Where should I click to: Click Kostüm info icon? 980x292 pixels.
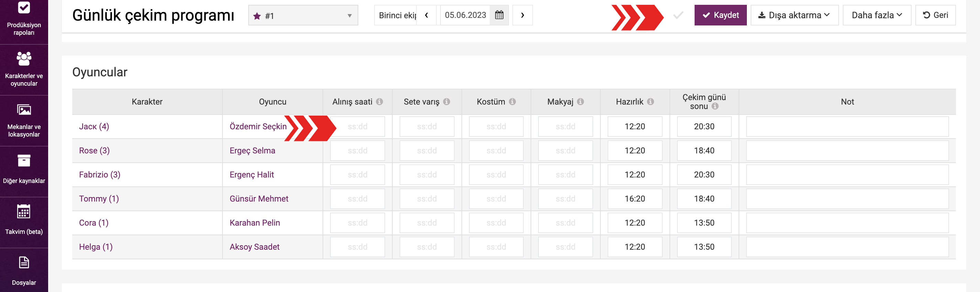pyautogui.click(x=512, y=102)
